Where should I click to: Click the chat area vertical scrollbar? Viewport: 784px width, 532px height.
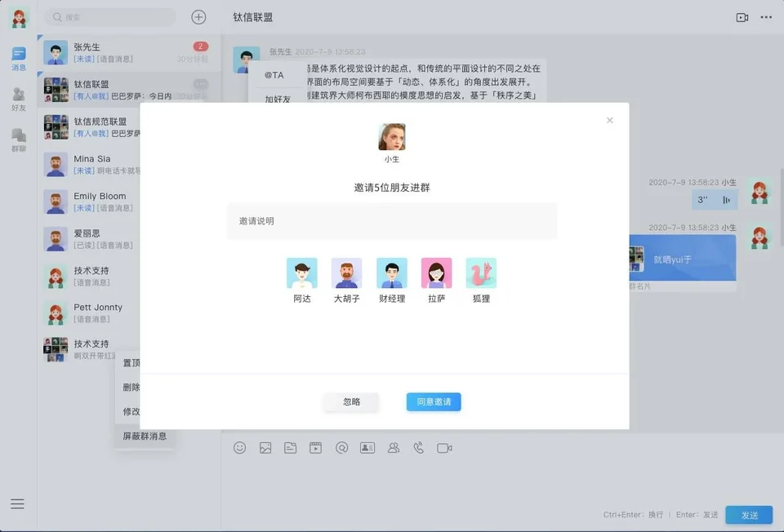[x=782, y=206]
